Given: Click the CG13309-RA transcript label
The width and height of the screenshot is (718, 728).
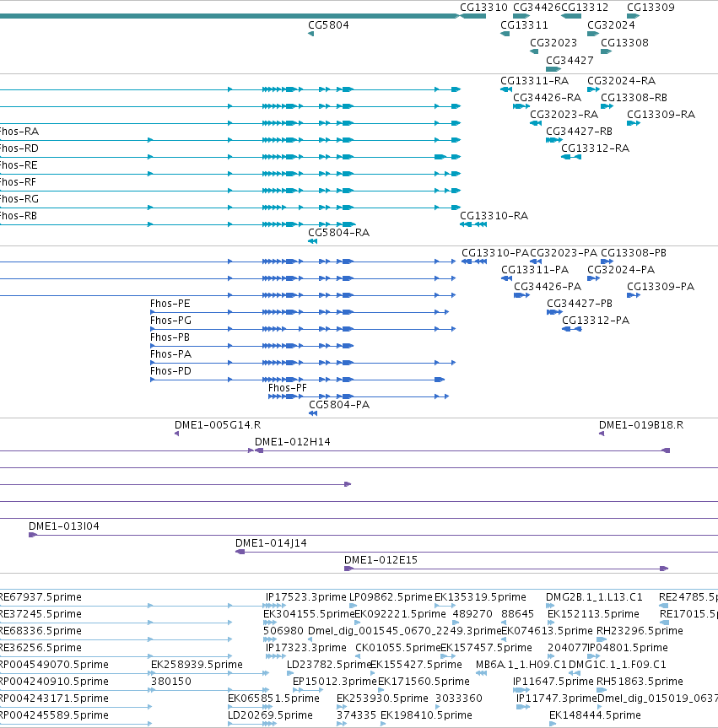Looking at the screenshot, I should click(x=661, y=114).
